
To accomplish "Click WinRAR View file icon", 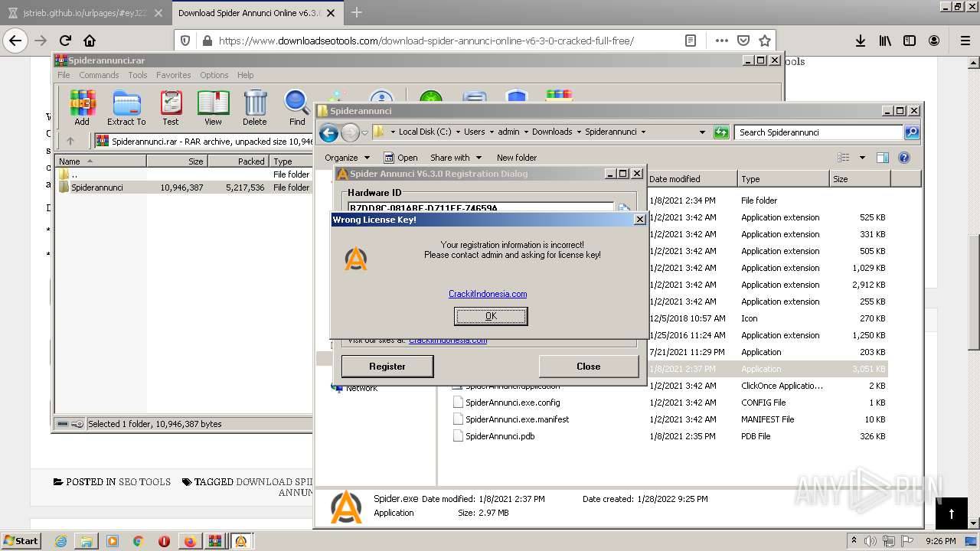I will point(213,108).
